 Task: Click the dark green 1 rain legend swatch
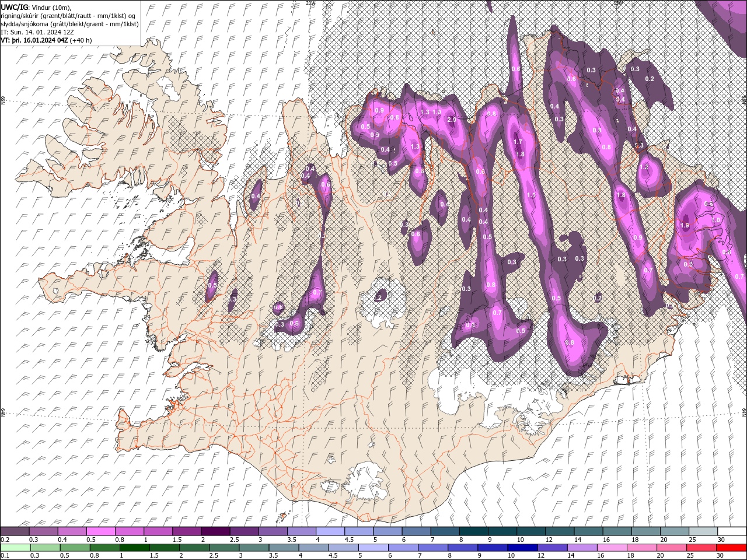(x=134, y=547)
